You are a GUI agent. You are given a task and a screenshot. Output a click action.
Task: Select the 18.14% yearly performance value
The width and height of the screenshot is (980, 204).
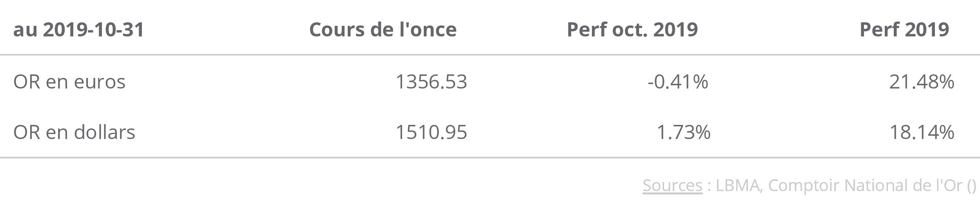921,132
